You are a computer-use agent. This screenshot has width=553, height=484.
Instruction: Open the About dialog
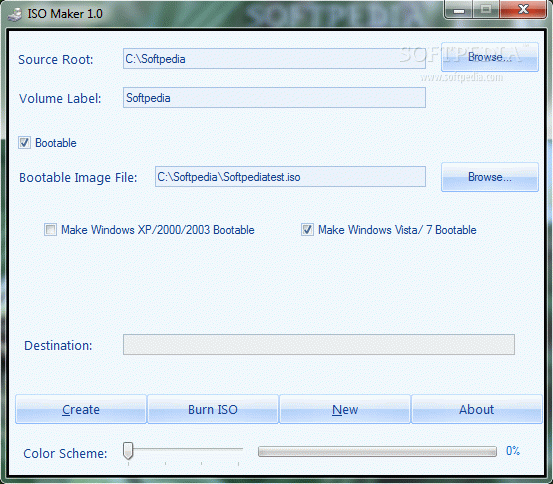point(477,409)
